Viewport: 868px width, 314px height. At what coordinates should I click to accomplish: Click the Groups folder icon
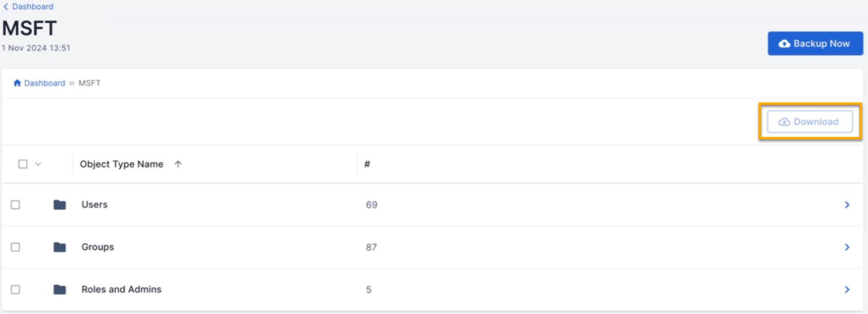[x=60, y=248]
